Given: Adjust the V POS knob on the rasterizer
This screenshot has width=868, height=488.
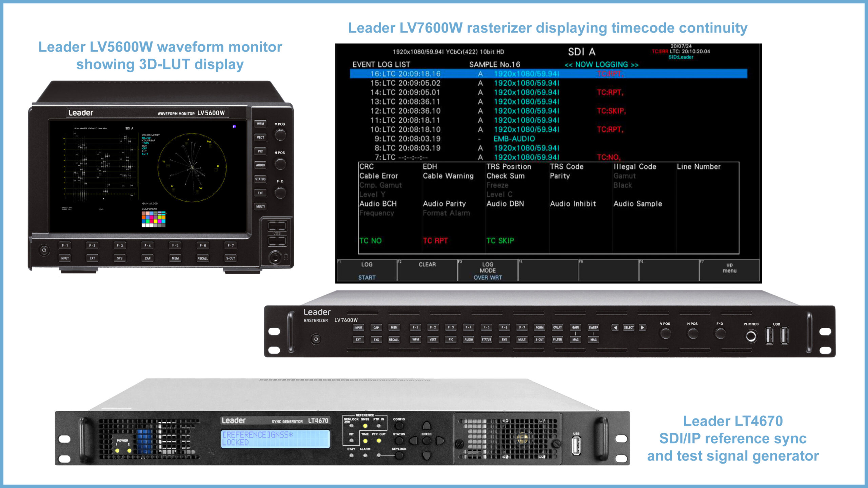Looking at the screenshot, I should [x=666, y=334].
